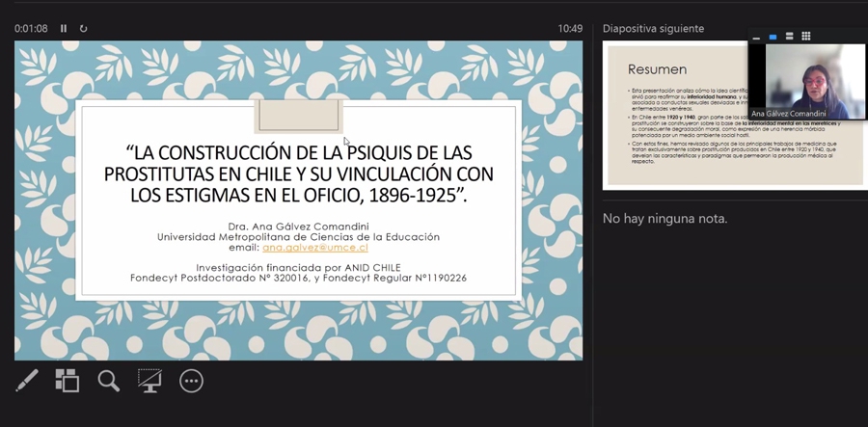Click the ana.galvez@umce.cl email link

click(x=314, y=248)
